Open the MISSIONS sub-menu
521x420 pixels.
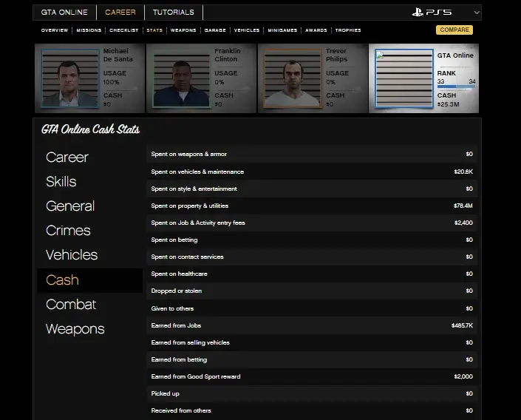click(x=89, y=30)
